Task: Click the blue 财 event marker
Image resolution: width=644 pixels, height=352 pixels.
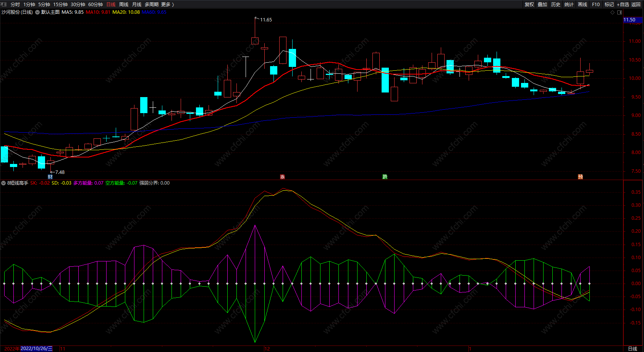Action: point(50,177)
